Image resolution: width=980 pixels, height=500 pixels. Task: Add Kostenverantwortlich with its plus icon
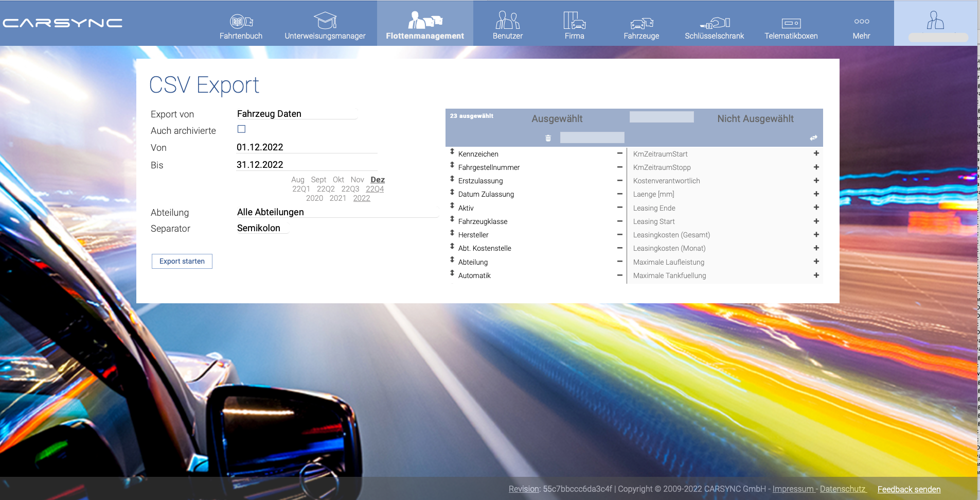point(816,180)
